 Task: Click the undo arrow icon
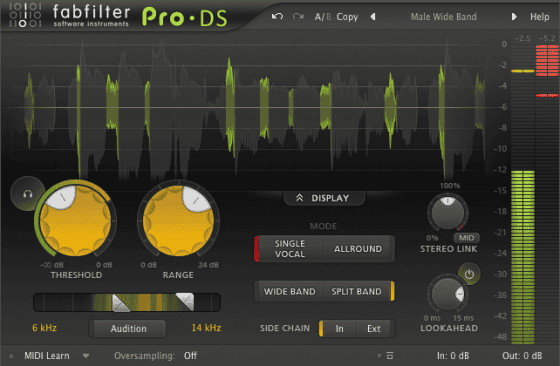point(277,16)
